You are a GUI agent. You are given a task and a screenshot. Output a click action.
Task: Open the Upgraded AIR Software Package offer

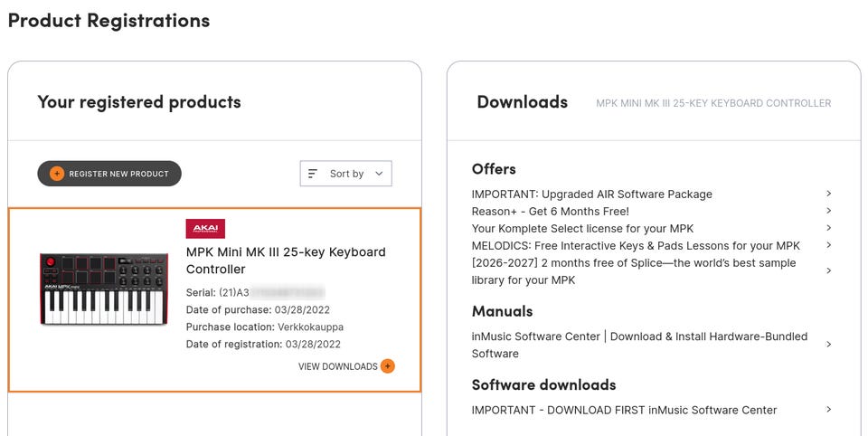[591, 194]
